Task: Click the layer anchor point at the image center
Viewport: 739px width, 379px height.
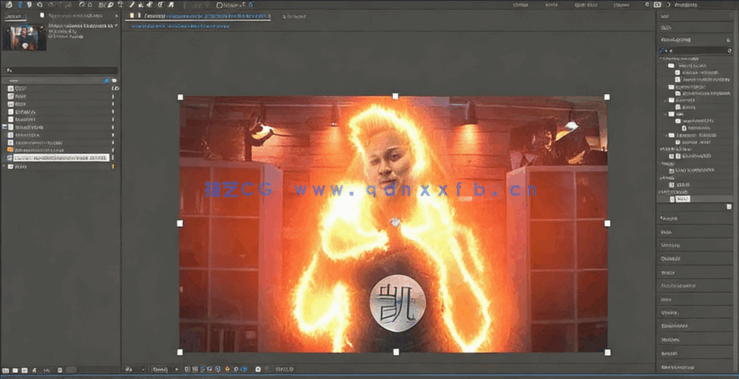Action: 394,222
